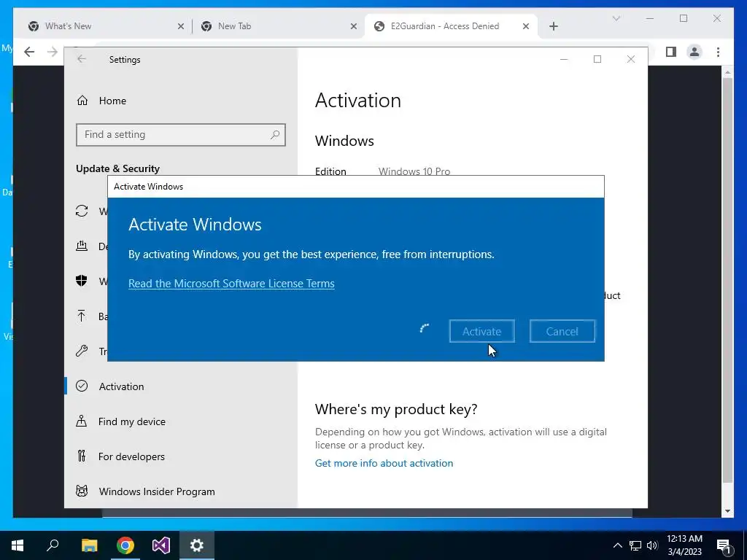Screen dimensions: 747x560
Task: Click the Where's my product key heading
Action: click(396, 409)
